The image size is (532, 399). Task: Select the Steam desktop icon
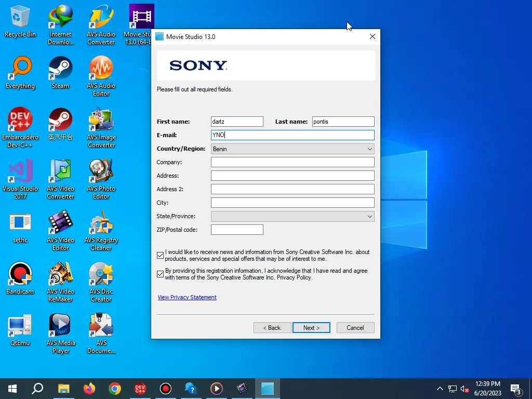click(61, 73)
